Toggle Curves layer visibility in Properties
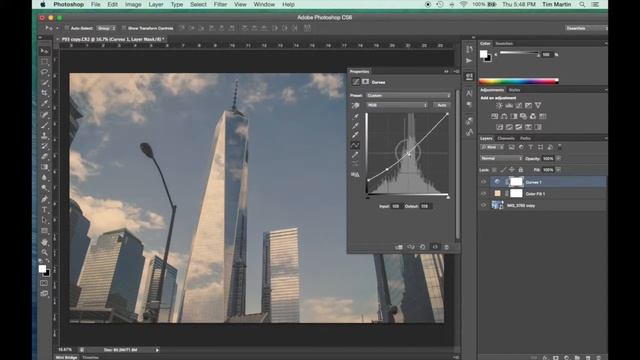Image resolution: width=640 pixels, height=360 pixels. [x=435, y=247]
